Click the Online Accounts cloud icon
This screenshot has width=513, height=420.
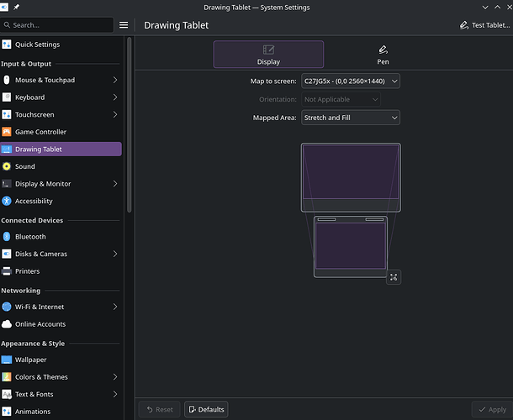(x=7, y=324)
